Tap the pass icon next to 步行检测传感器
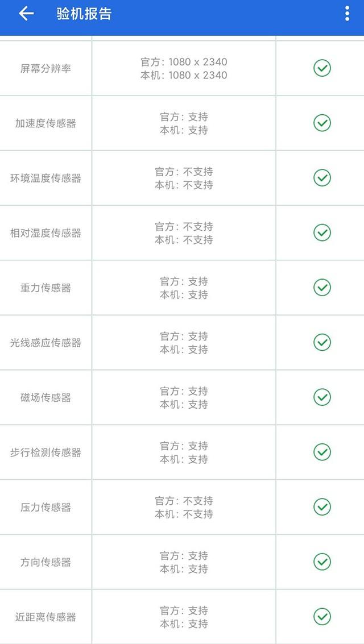Viewport: 364px width, 644px height. (322, 452)
